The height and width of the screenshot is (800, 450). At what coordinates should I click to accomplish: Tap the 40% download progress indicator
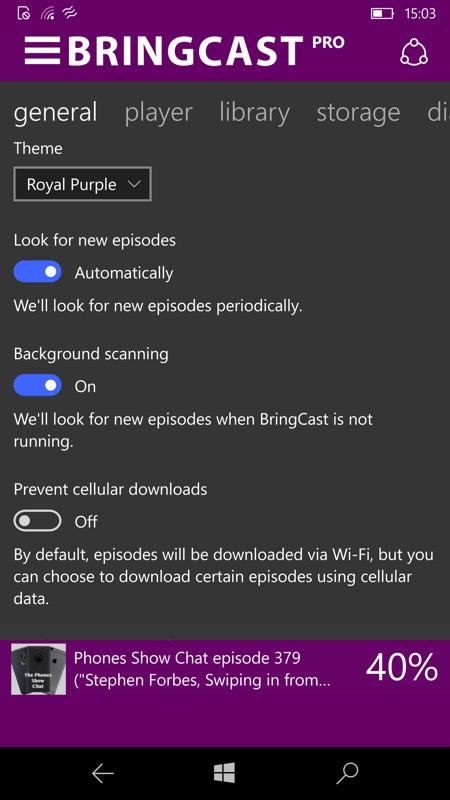pyautogui.click(x=402, y=667)
